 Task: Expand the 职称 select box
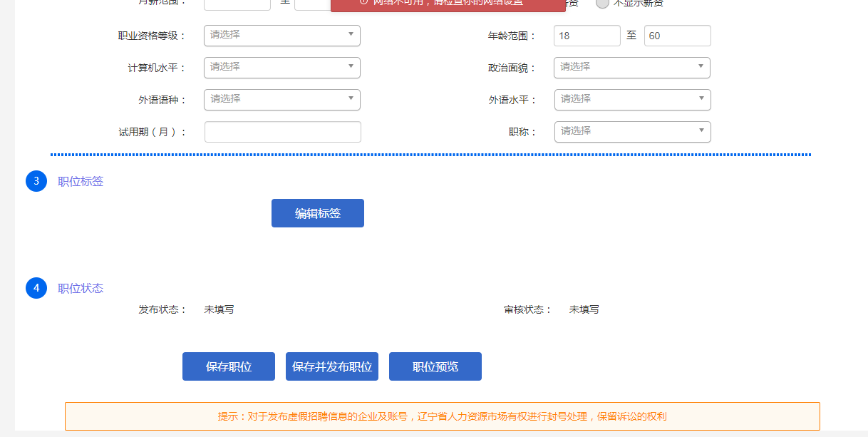pyautogui.click(x=632, y=132)
